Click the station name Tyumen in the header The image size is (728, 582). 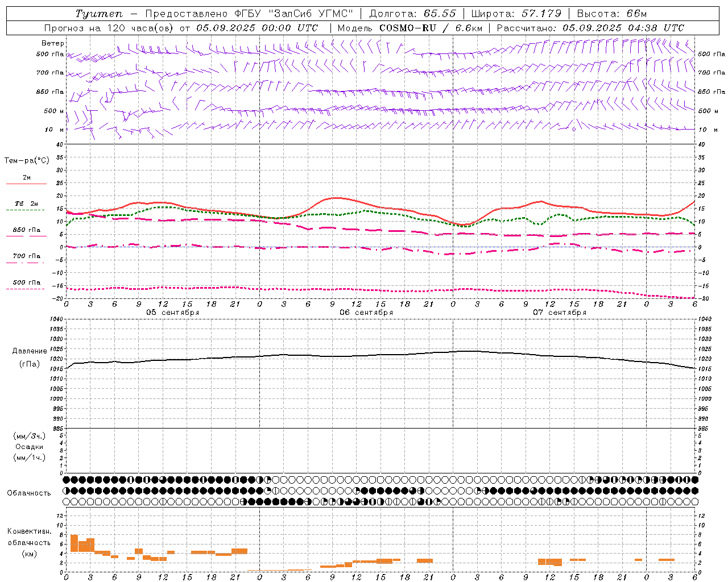click(99, 14)
